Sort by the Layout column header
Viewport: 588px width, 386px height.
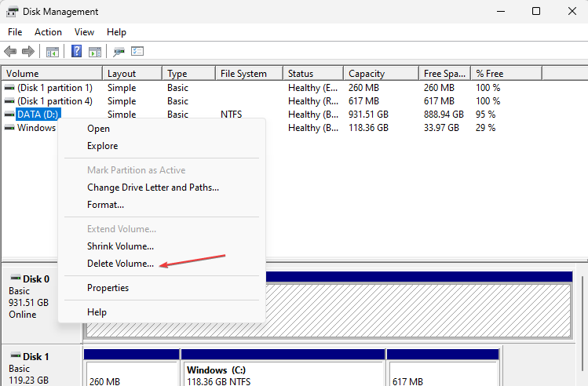click(133, 74)
